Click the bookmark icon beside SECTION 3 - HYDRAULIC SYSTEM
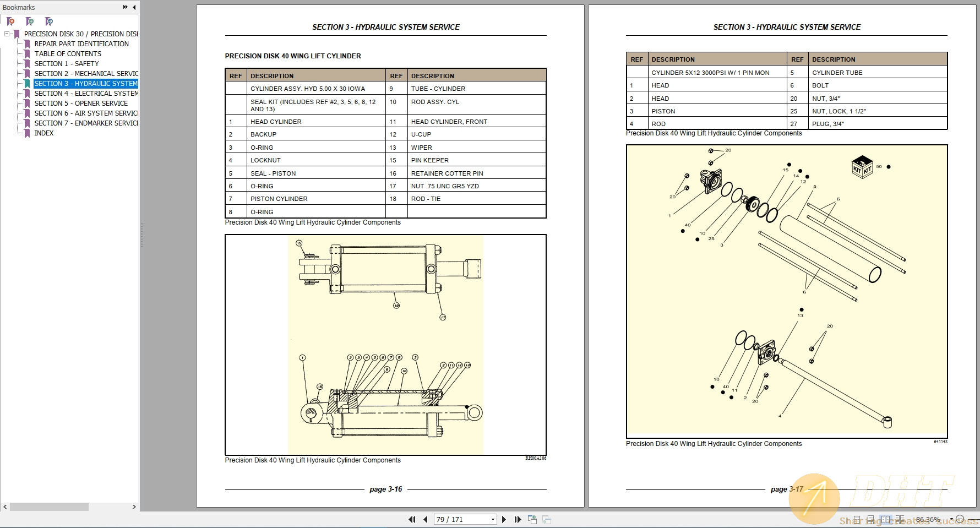Viewport: 980px width, 528px height. coord(26,84)
